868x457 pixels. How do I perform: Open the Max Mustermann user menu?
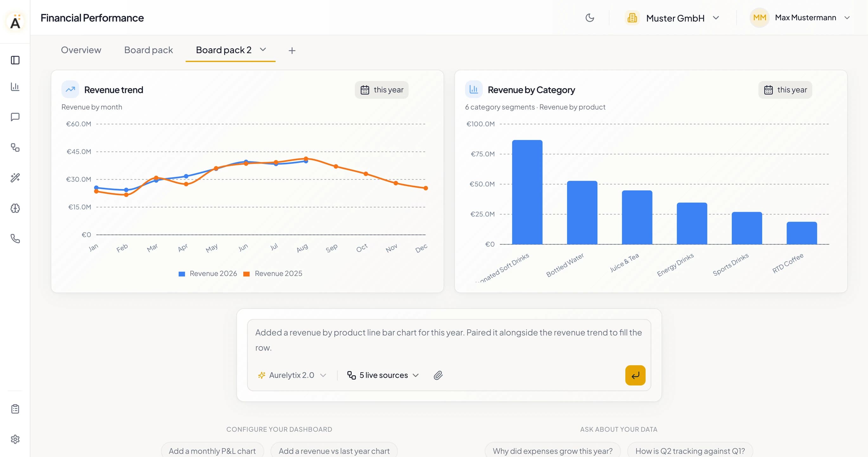pos(800,17)
